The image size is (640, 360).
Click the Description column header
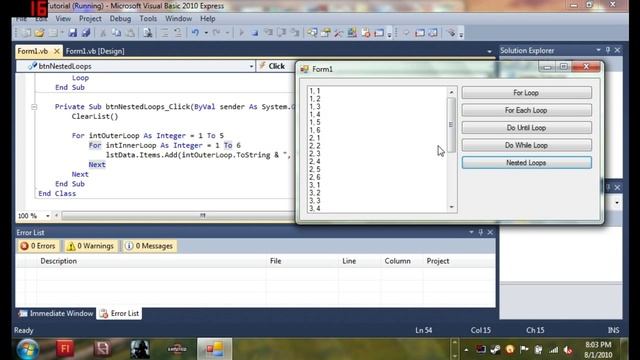point(151,261)
